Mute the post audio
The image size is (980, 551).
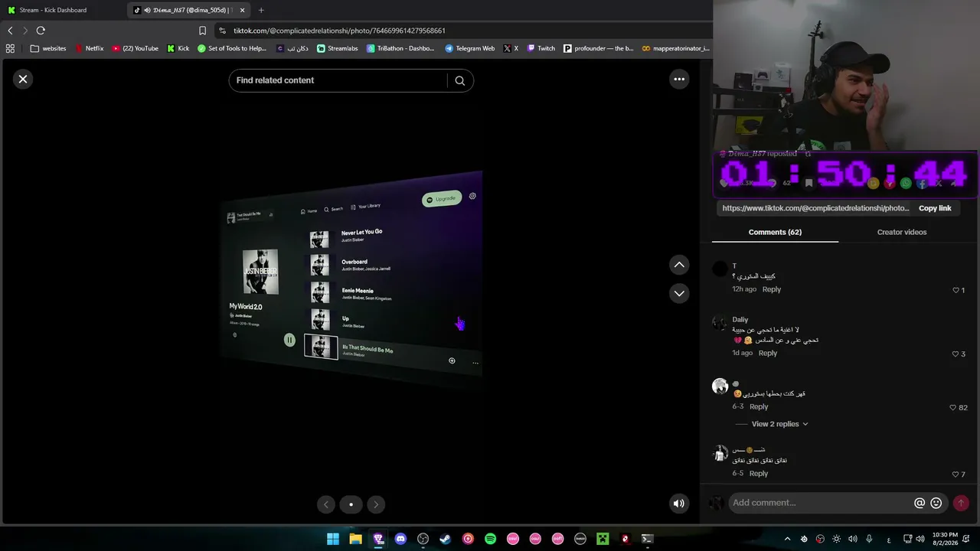point(678,503)
